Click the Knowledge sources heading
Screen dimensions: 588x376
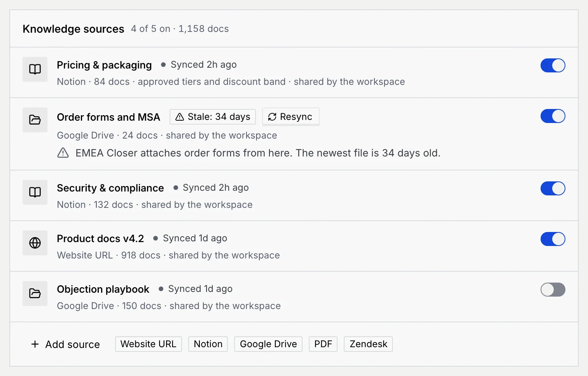click(73, 29)
